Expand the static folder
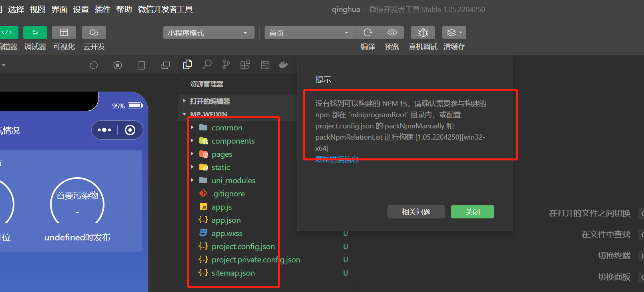The height and width of the screenshot is (292, 644). click(x=192, y=167)
